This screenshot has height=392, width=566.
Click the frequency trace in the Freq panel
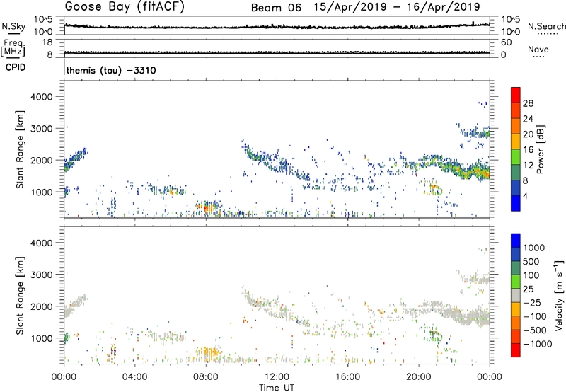click(277, 52)
